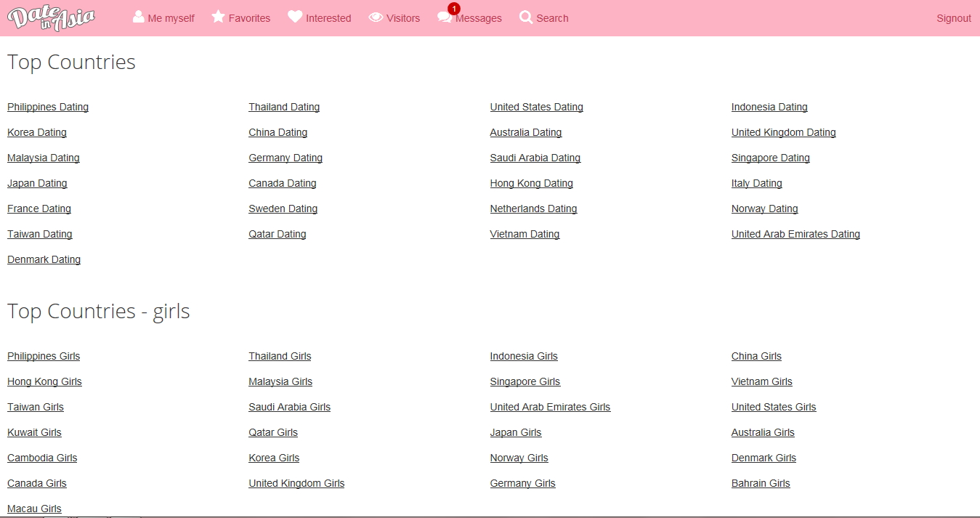Click the Favorites star icon
Viewport: 980px width, 518px height.
point(218,17)
